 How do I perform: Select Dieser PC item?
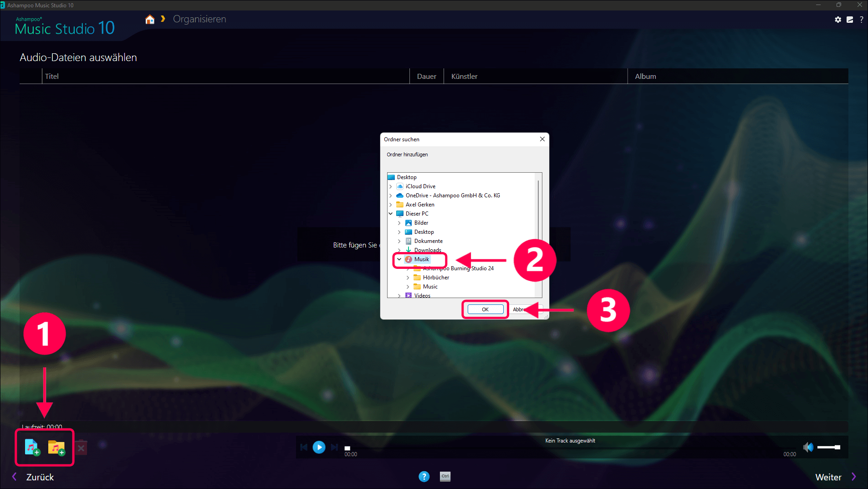click(x=417, y=214)
